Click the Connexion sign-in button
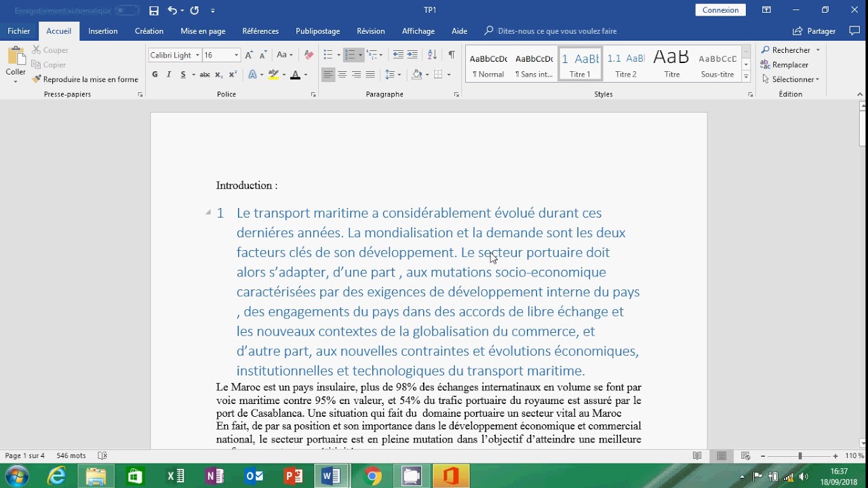 [721, 10]
